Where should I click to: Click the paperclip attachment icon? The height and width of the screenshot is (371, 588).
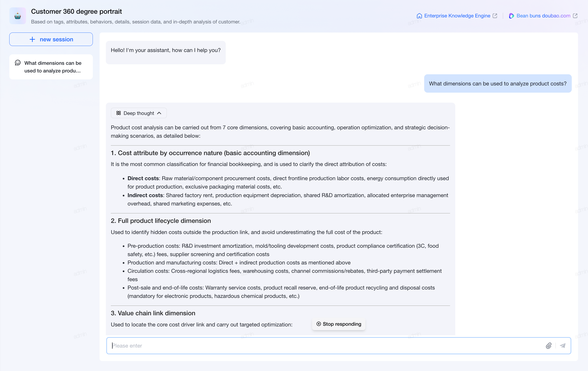(549, 346)
